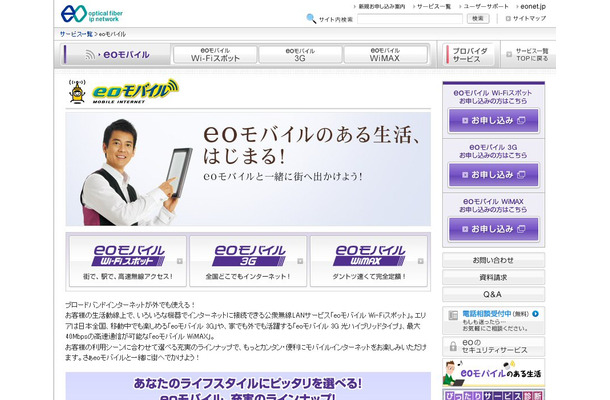This screenshot has width=610, height=400.
Task: Click the text ダントツ速くて完全定額！
Action: (368, 277)
